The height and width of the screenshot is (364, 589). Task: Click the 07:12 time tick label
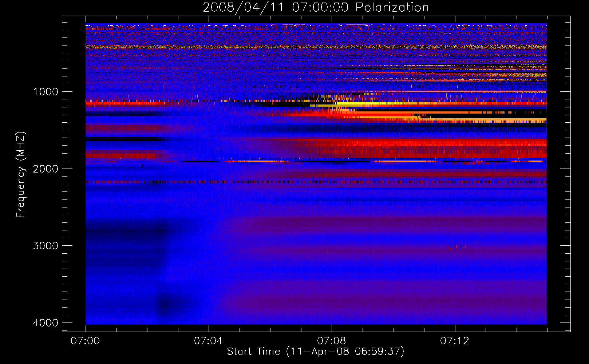455,341
